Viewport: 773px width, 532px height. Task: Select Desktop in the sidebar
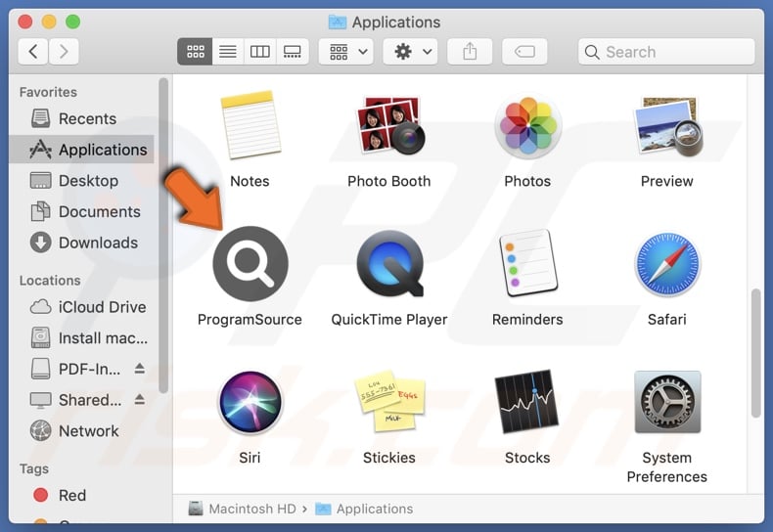point(81,181)
